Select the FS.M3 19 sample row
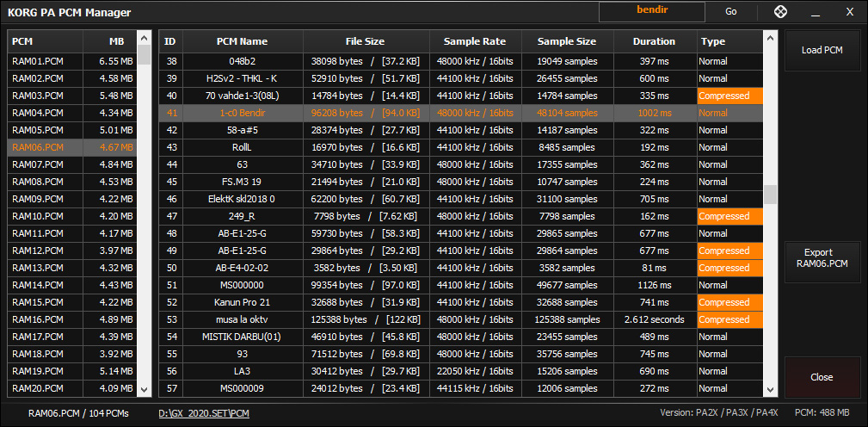 (x=461, y=182)
